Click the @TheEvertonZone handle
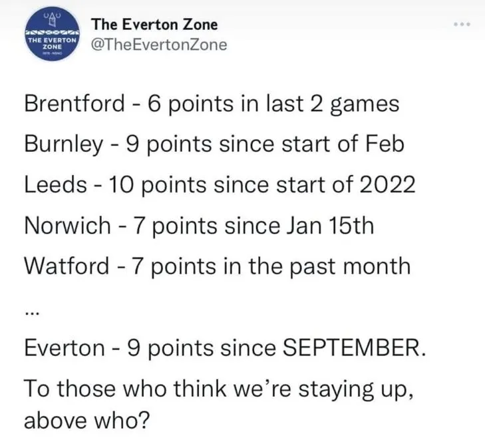Image resolution: width=485 pixels, height=448 pixels. (x=159, y=45)
